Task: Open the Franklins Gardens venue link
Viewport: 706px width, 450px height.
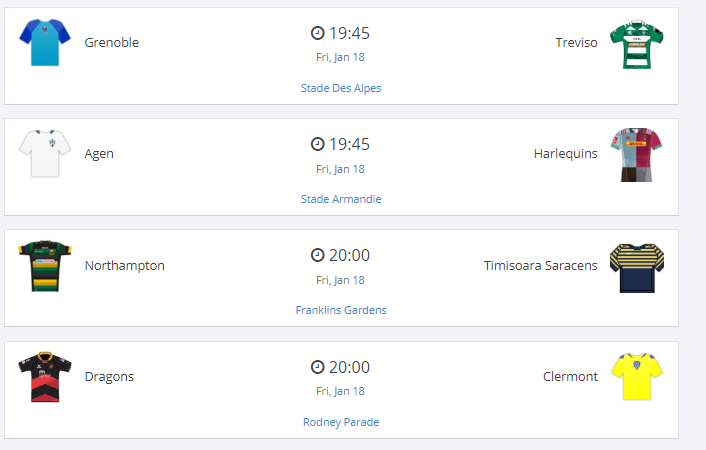Action: pos(341,310)
